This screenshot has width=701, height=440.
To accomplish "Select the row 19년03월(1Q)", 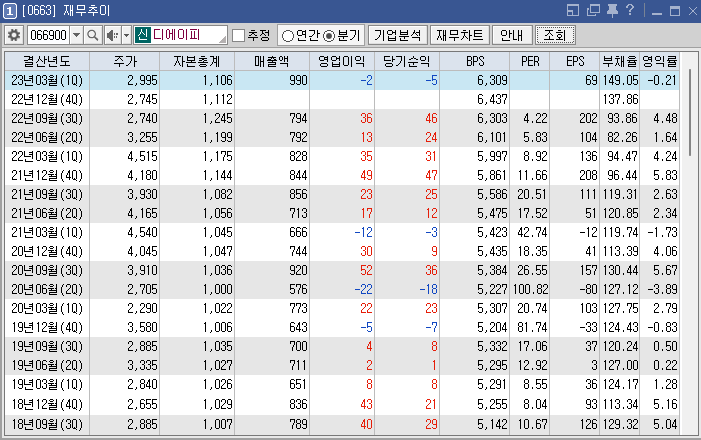I will point(342,384).
